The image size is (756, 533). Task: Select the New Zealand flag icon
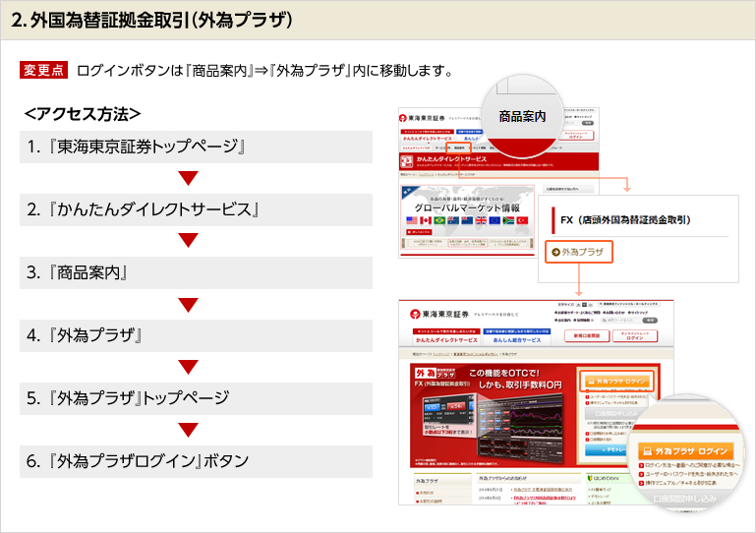pyautogui.click(x=467, y=220)
